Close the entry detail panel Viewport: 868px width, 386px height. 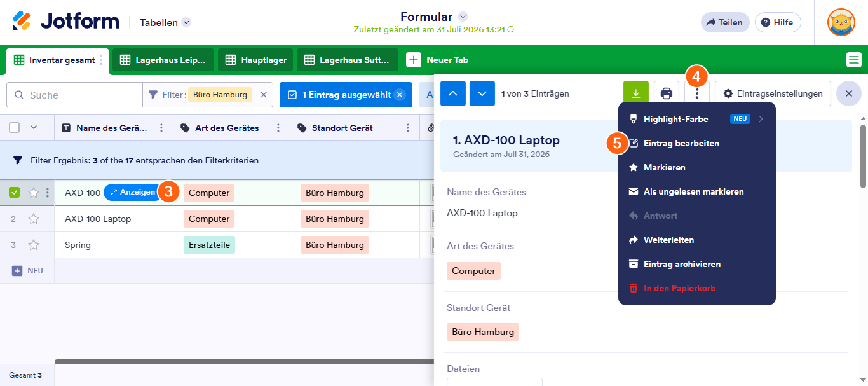[849, 93]
